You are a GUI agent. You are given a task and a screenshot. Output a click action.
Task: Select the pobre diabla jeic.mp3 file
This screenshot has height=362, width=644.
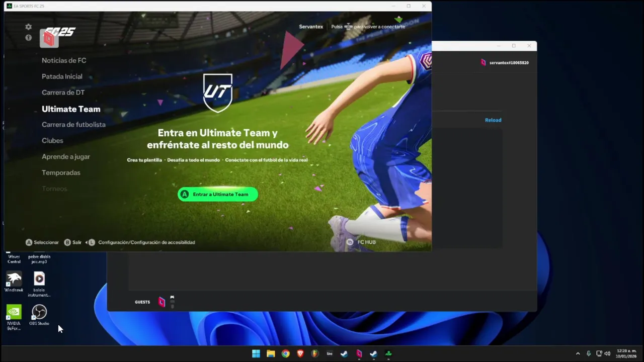(39, 259)
